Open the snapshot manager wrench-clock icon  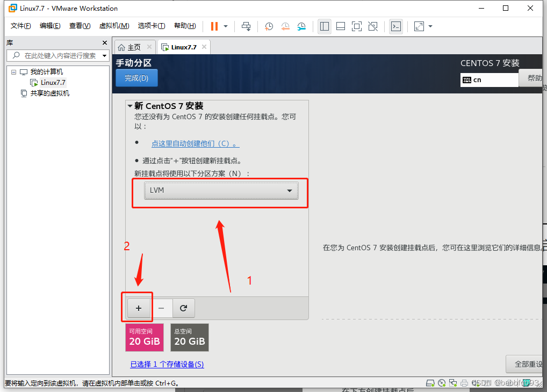pyautogui.click(x=301, y=26)
